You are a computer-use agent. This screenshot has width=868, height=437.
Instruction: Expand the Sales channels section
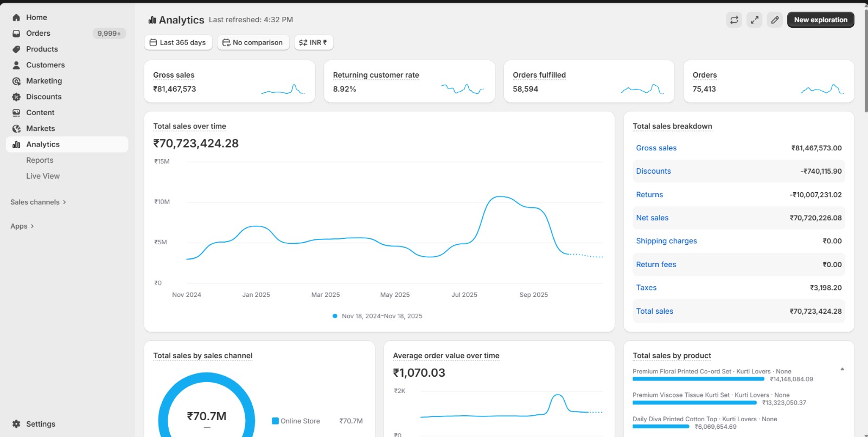38,202
